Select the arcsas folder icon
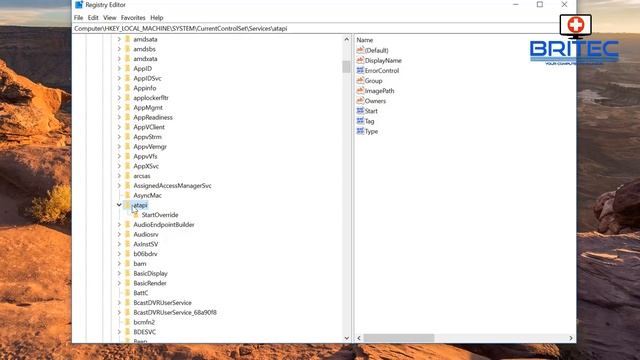Viewport: 640px width, 360px height. [127, 176]
